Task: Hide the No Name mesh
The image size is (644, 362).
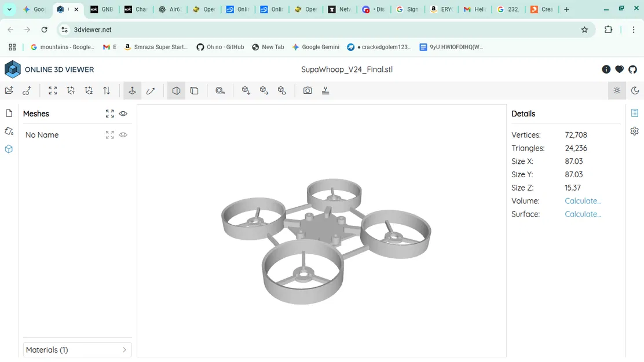Action: pos(123,134)
